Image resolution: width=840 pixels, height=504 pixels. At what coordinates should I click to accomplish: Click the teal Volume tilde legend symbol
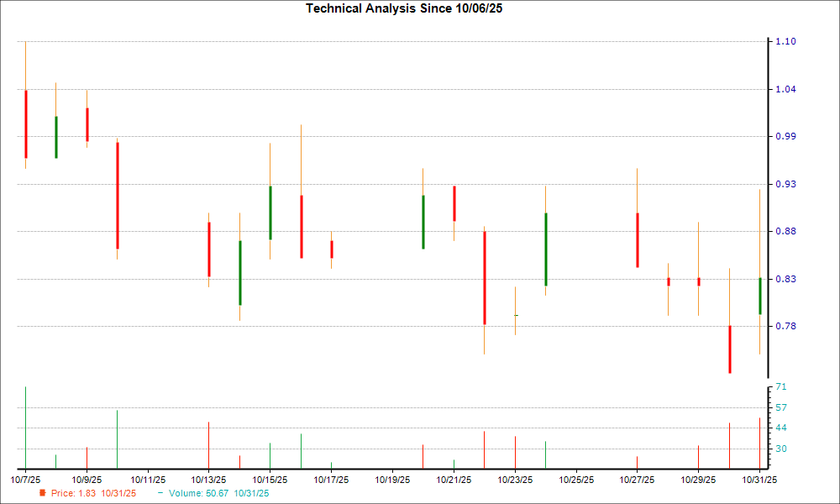(160, 494)
